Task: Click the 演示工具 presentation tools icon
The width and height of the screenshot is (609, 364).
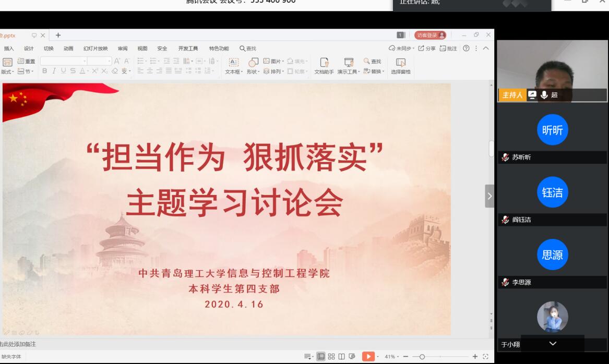Action: click(x=349, y=66)
